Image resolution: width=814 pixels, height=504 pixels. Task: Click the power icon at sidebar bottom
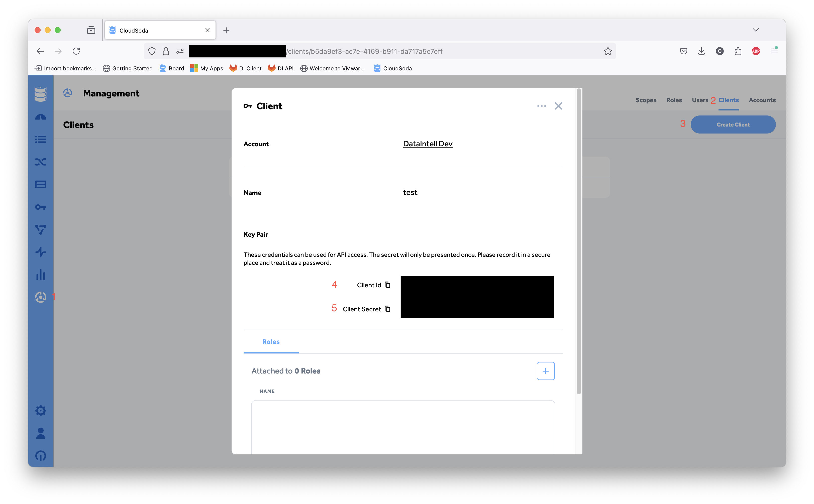[41, 456]
